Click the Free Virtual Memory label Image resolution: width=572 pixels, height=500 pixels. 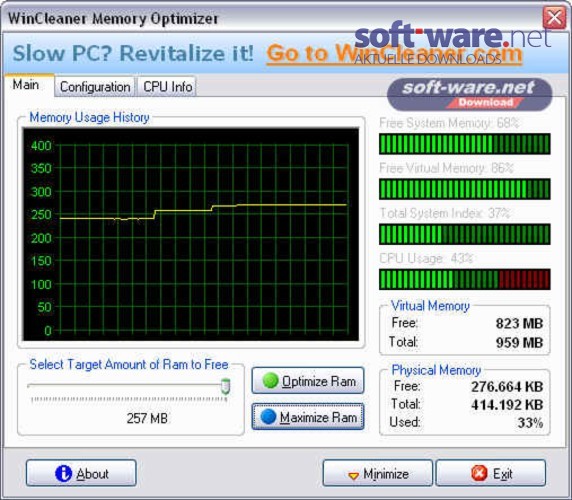point(447,168)
